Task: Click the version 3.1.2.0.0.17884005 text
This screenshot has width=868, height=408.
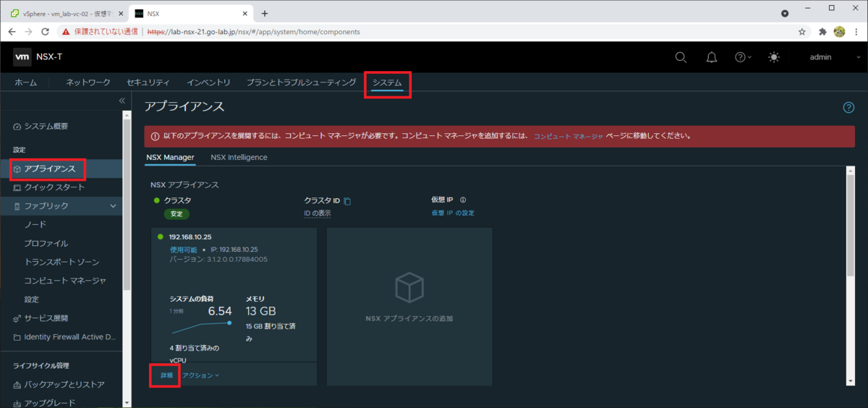Action: [x=218, y=259]
